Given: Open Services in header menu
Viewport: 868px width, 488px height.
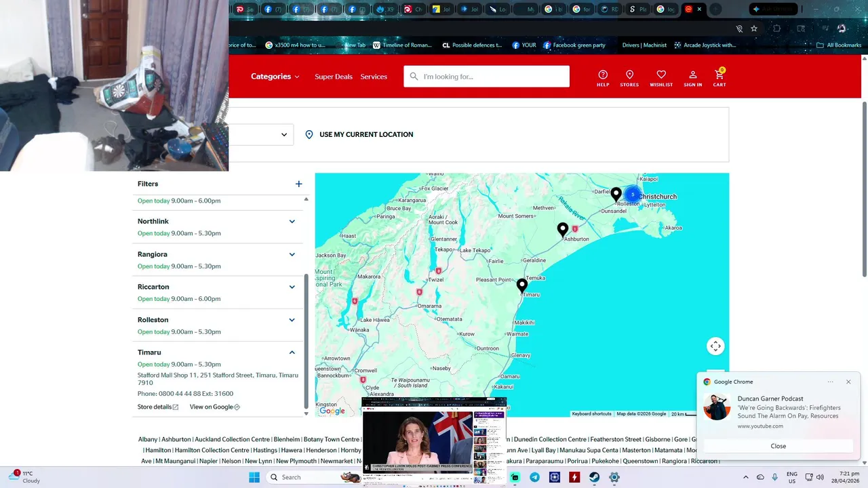Looking at the screenshot, I should point(374,77).
